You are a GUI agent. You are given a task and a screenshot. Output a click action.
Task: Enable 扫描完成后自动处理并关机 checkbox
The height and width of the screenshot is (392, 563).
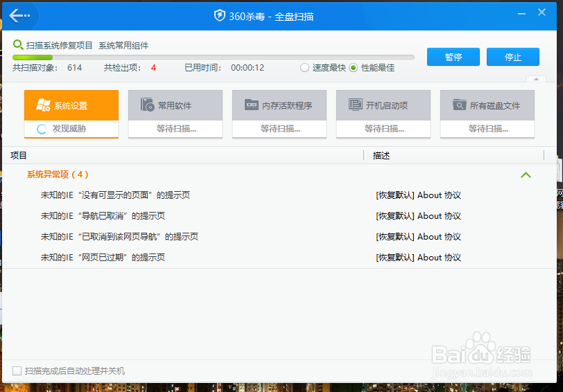point(17,371)
